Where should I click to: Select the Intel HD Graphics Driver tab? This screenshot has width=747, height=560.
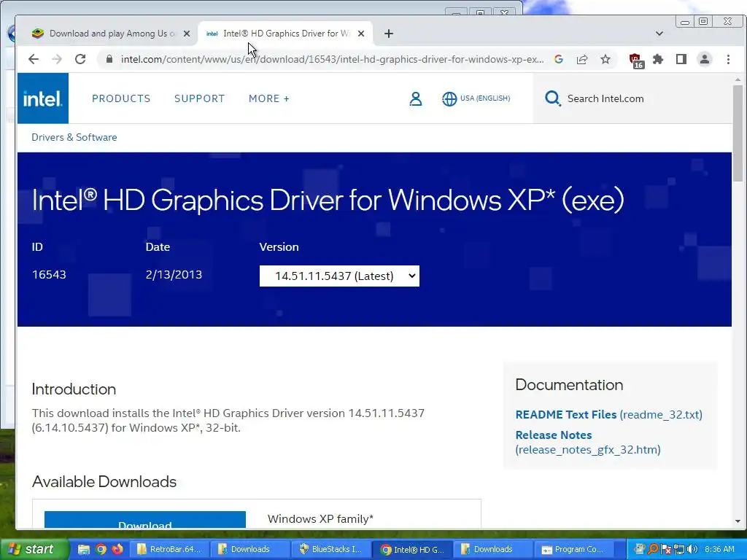(285, 34)
